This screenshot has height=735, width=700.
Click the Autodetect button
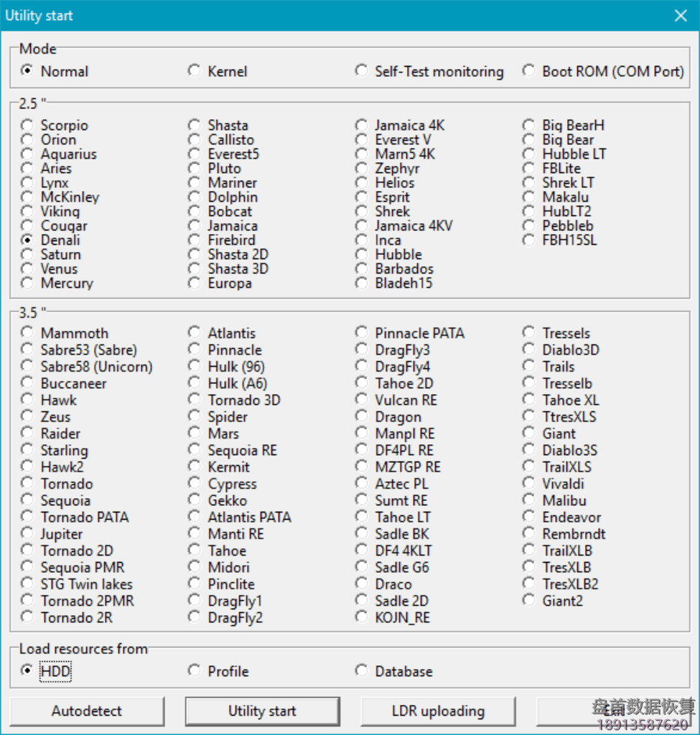[87, 711]
